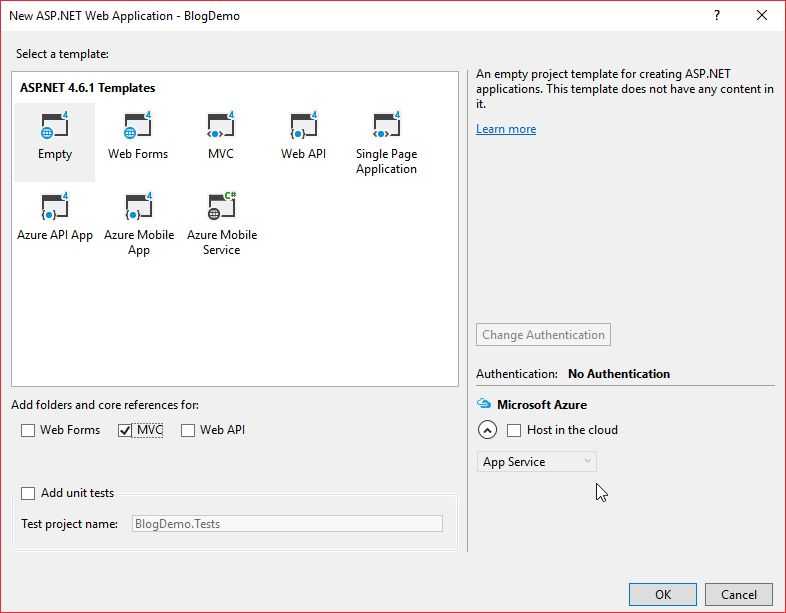Uncheck the MVC references checkbox

[125, 430]
